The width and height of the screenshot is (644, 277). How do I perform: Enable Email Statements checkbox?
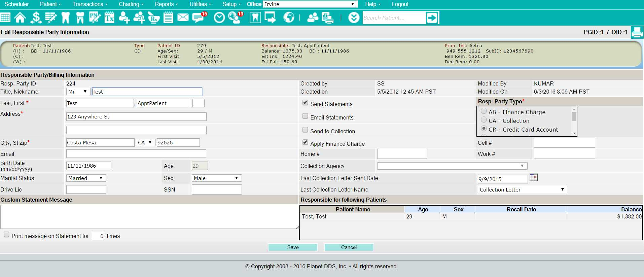click(x=305, y=116)
